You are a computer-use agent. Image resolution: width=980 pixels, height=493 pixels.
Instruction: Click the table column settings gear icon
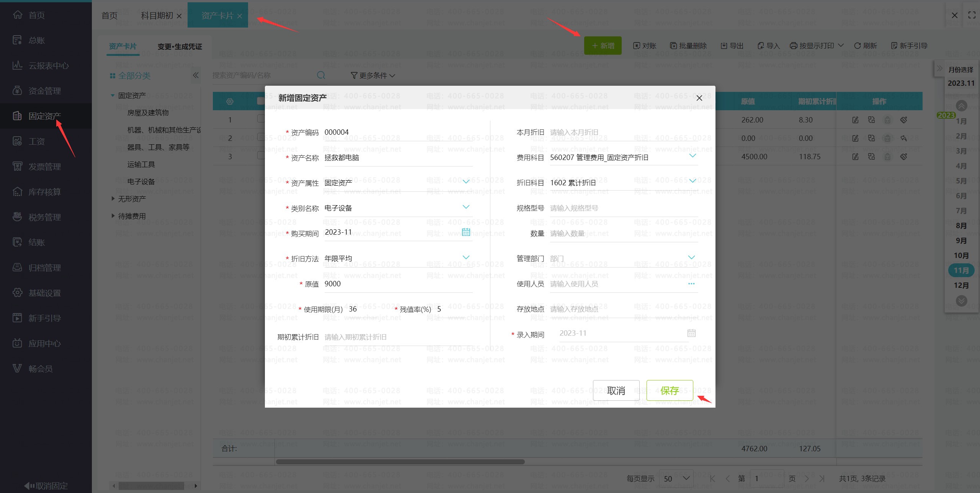point(230,101)
